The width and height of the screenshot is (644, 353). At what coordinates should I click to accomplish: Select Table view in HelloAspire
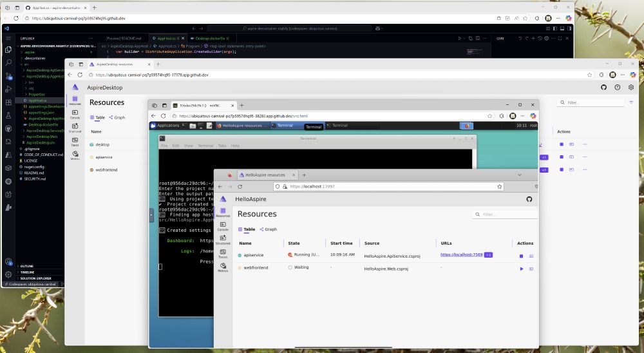tap(247, 229)
